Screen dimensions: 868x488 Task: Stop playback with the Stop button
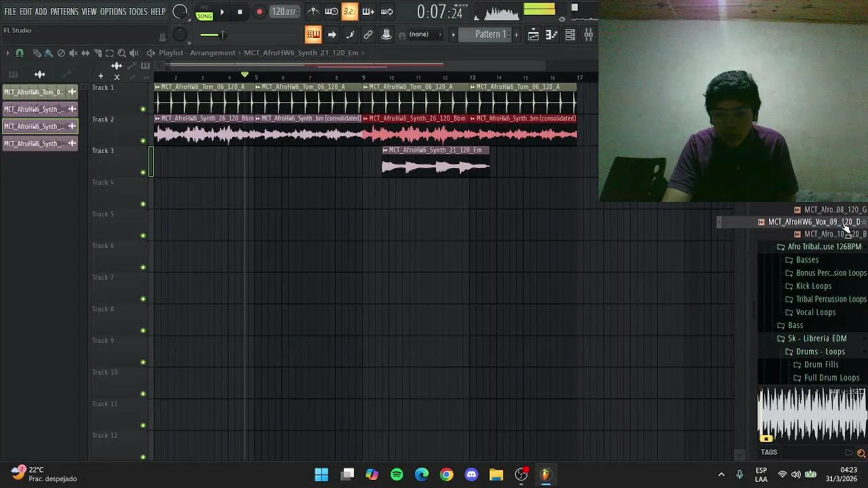(240, 12)
